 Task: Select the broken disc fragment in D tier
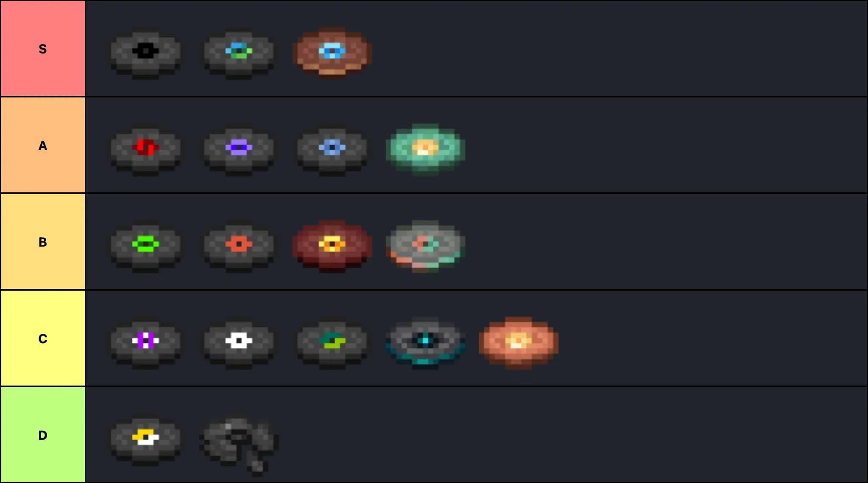tap(239, 446)
